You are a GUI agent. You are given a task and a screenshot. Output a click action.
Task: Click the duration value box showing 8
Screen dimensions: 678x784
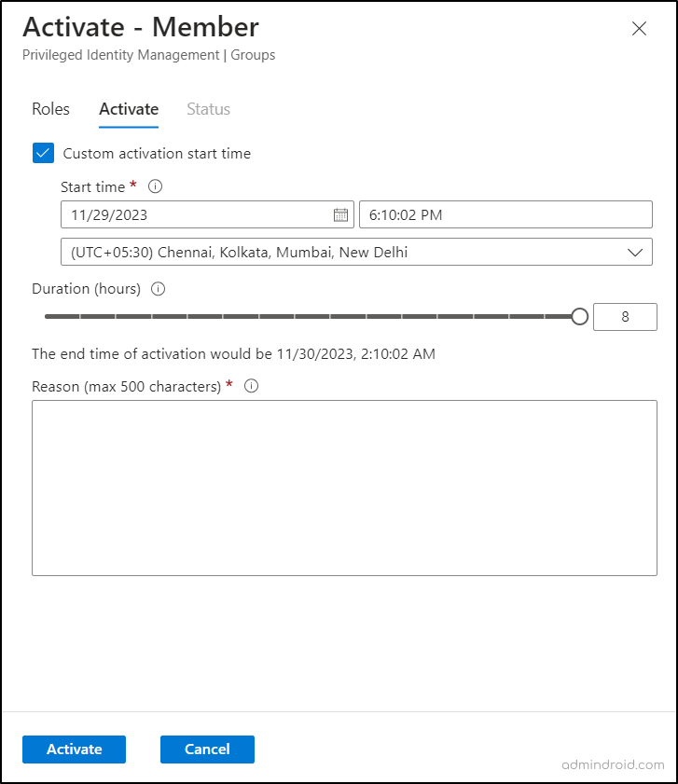[625, 316]
